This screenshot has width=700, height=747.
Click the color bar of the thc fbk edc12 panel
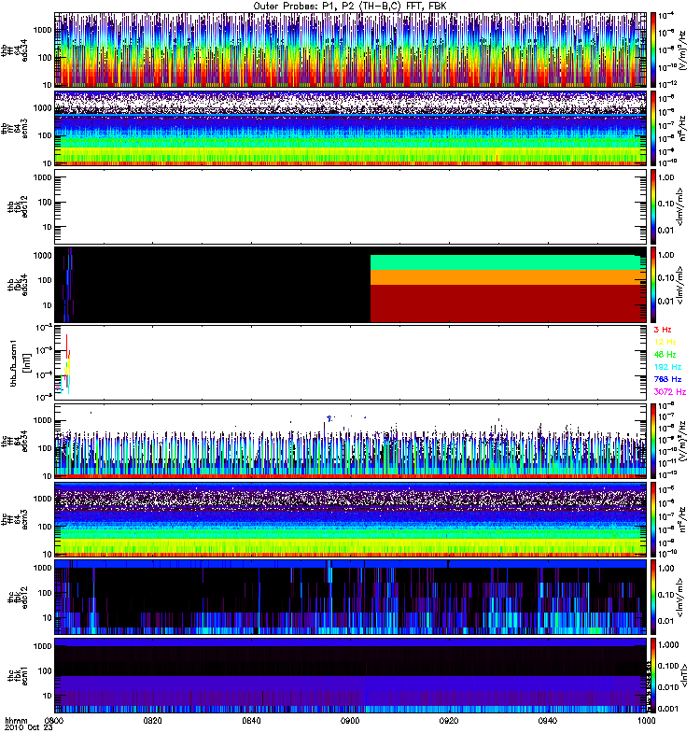click(x=653, y=598)
